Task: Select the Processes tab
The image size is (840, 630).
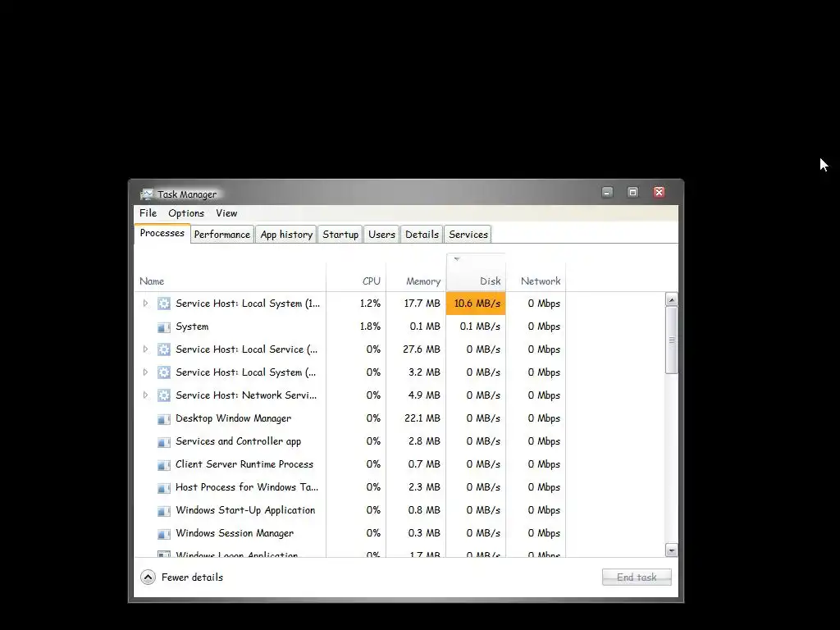Action: coord(162,233)
